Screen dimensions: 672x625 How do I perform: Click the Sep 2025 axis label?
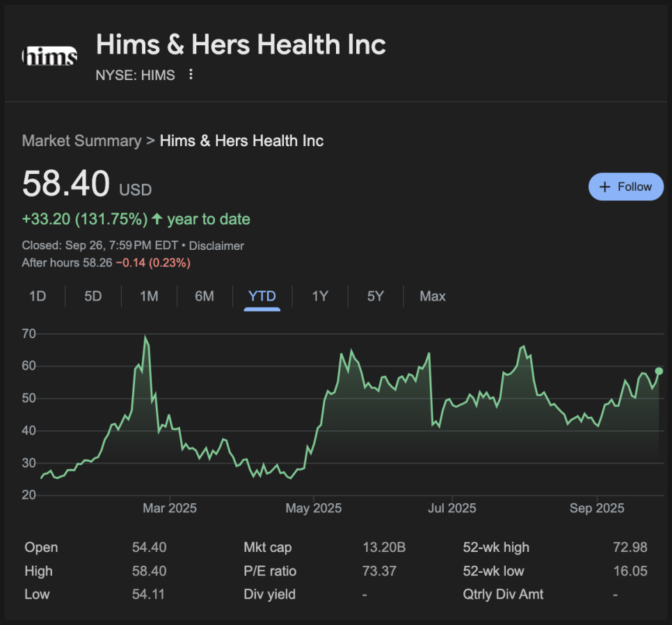pos(597,508)
